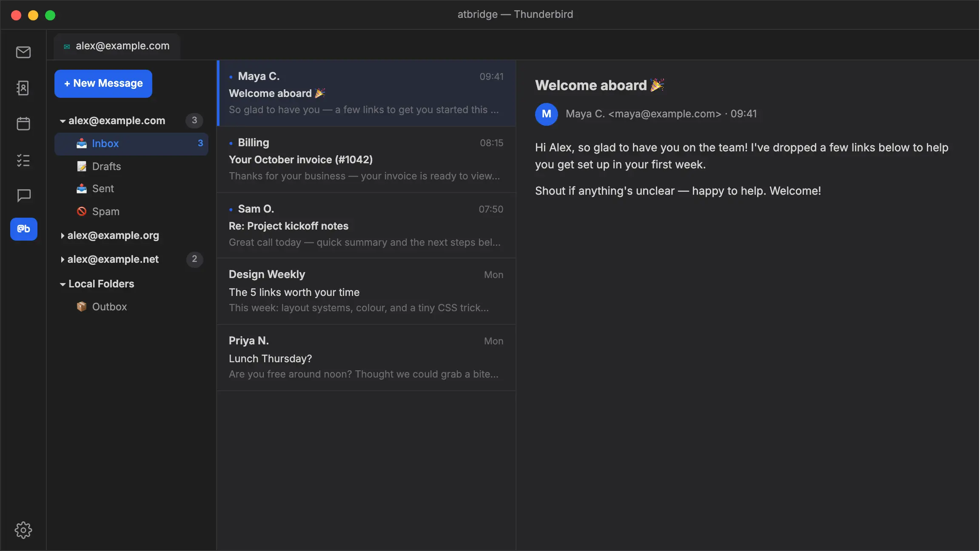Click the envelope icon in alex@example.com tab
Viewport: 980px width, 551px height.
pos(67,47)
